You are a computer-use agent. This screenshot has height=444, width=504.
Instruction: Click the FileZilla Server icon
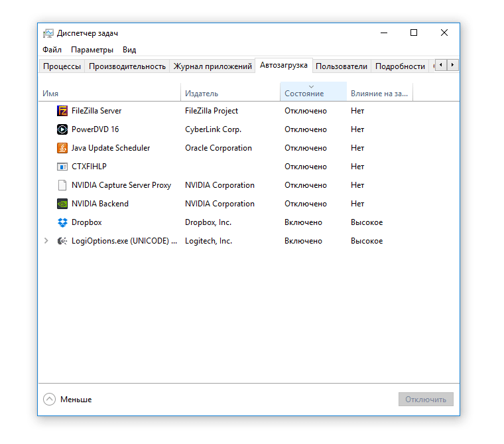coord(62,111)
